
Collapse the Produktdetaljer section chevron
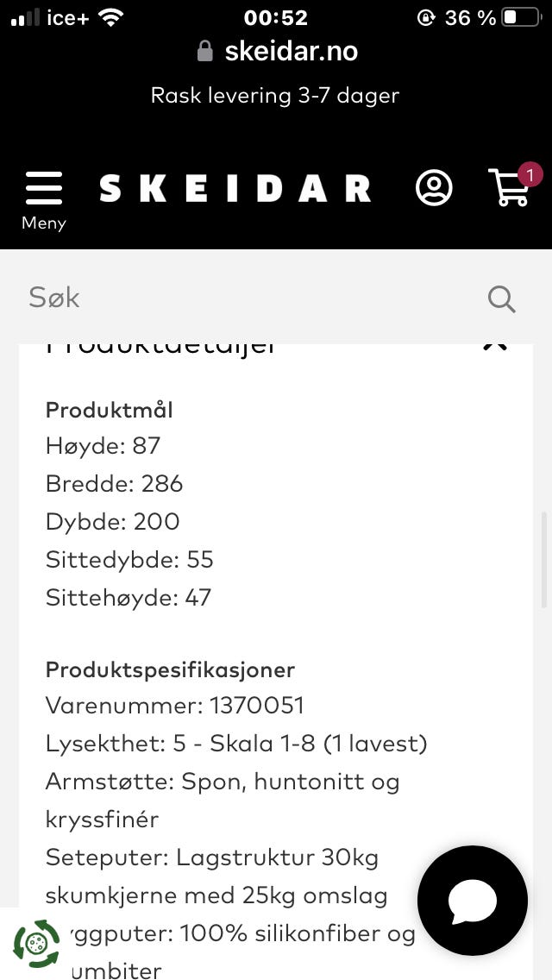pos(495,345)
